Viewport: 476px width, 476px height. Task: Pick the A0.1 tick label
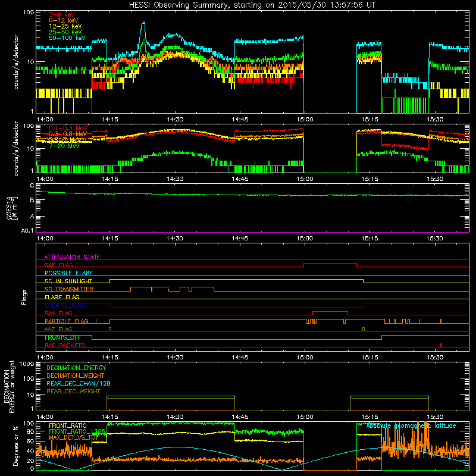pos(27,230)
